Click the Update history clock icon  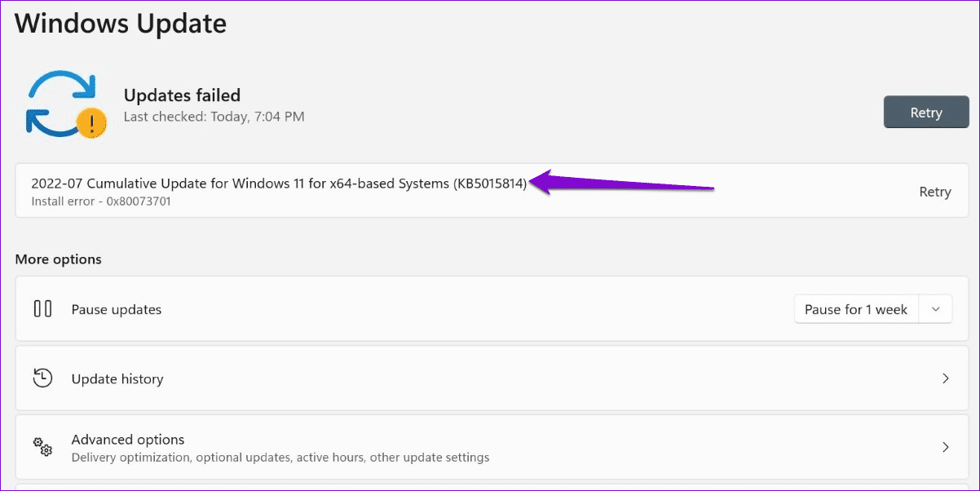tap(42, 378)
